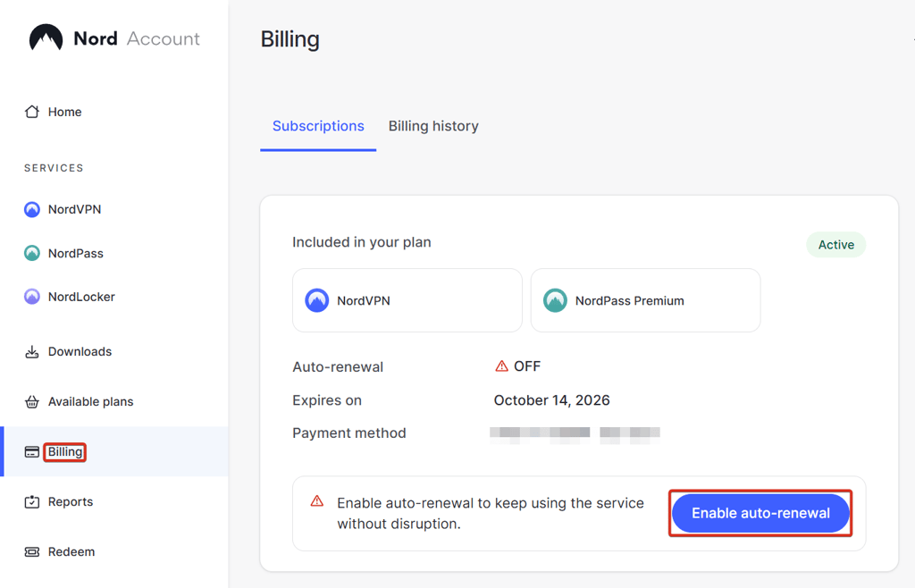This screenshot has height=588, width=915.
Task: Click the Available plans basket icon
Action: click(x=32, y=401)
